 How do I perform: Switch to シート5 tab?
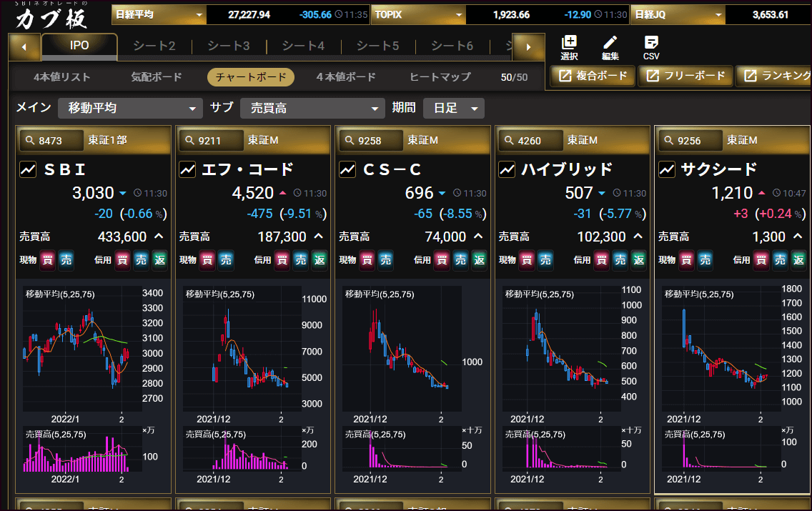(x=378, y=46)
